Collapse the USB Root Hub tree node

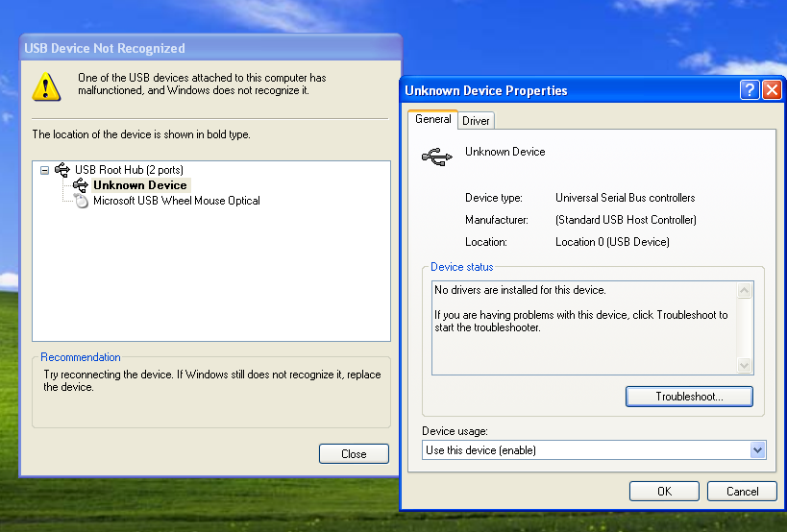coord(44,170)
